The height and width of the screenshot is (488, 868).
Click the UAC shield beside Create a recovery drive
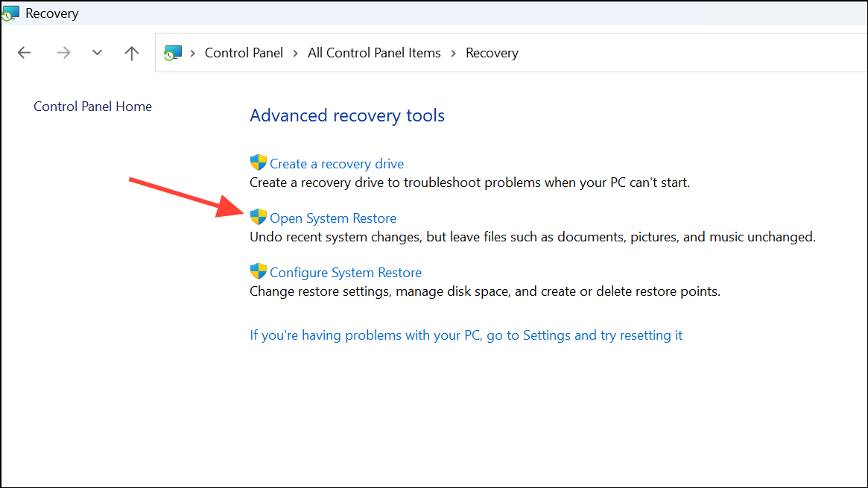pyautogui.click(x=258, y=162)
